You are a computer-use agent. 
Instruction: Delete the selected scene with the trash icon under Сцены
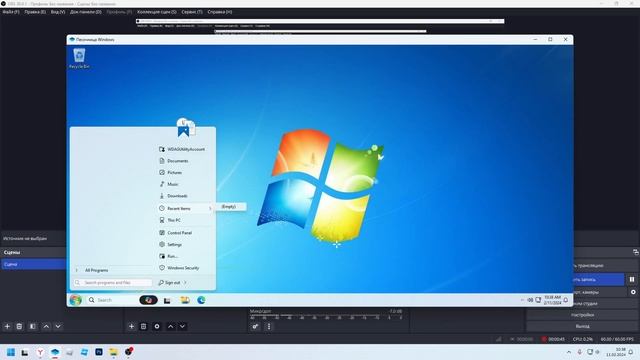pos(19,327)
